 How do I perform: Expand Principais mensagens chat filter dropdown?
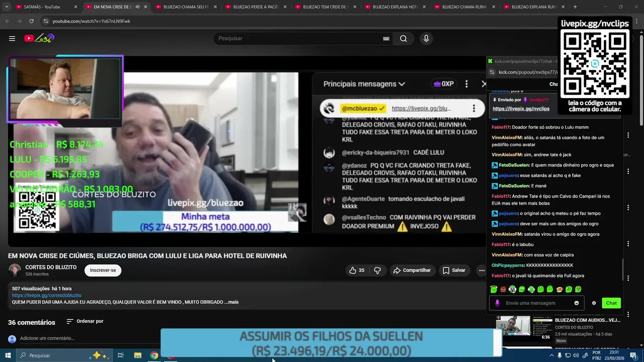click(x=364, y=84)
